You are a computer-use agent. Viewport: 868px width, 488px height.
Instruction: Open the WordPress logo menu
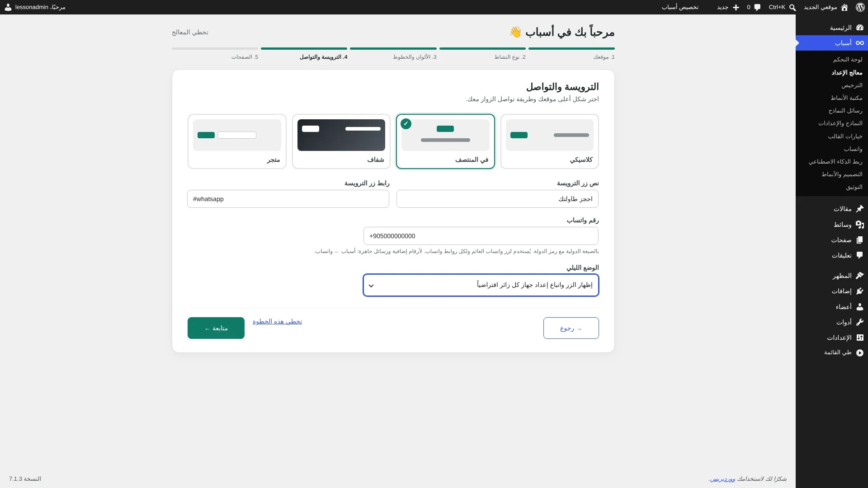coord(860,7)
